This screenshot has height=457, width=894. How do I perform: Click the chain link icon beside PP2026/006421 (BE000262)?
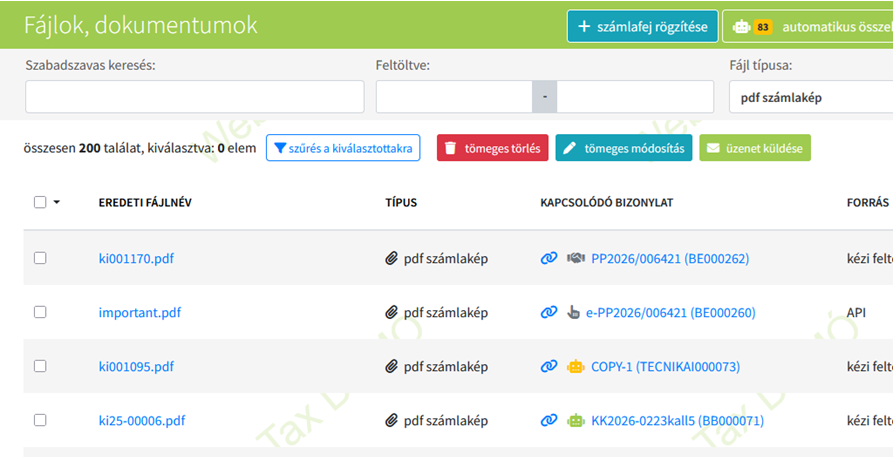click(548, 259)
